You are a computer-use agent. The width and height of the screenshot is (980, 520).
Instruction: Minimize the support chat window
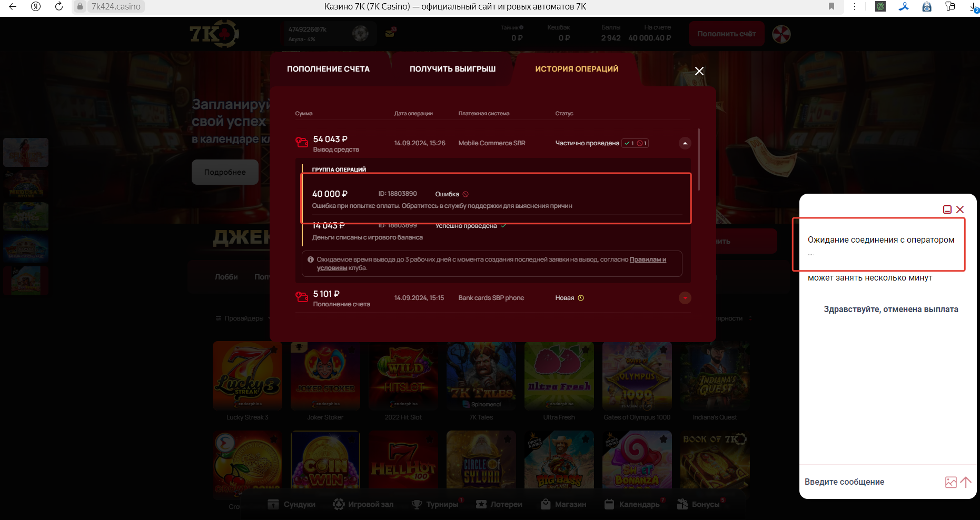pos(947,209)
